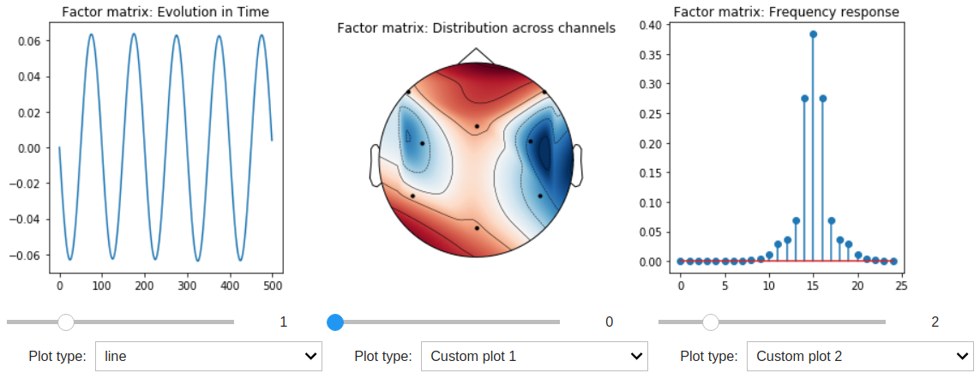This screenshot has height=379, width=980.
Task: Click the slider readout showing 2
Action: 935,322
